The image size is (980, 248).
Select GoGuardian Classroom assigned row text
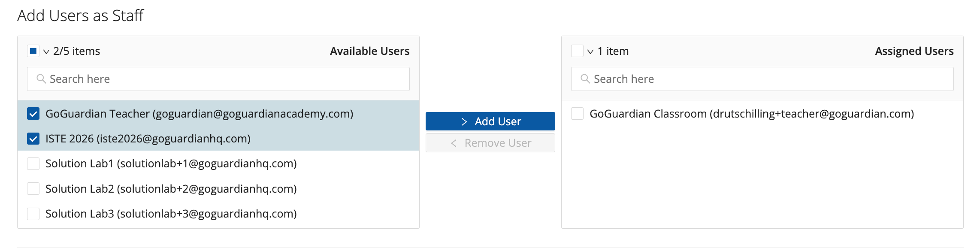pyautogui.click(x=752, y=114)
